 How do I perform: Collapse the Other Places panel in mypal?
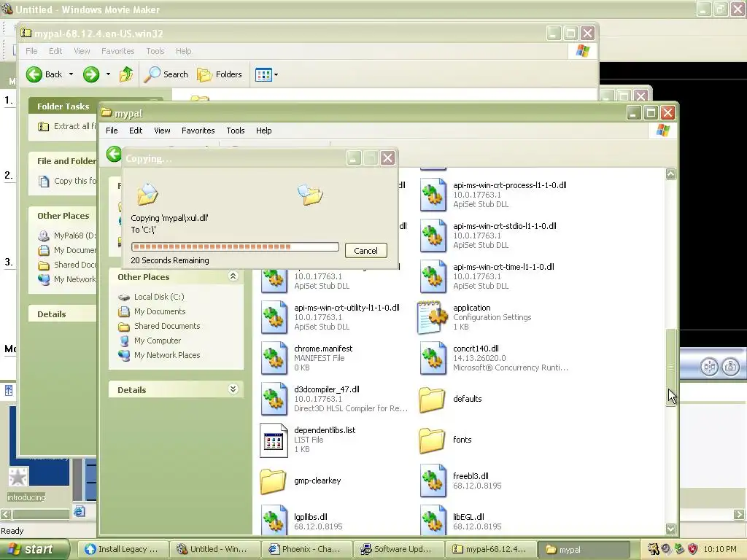pos(233,276)
